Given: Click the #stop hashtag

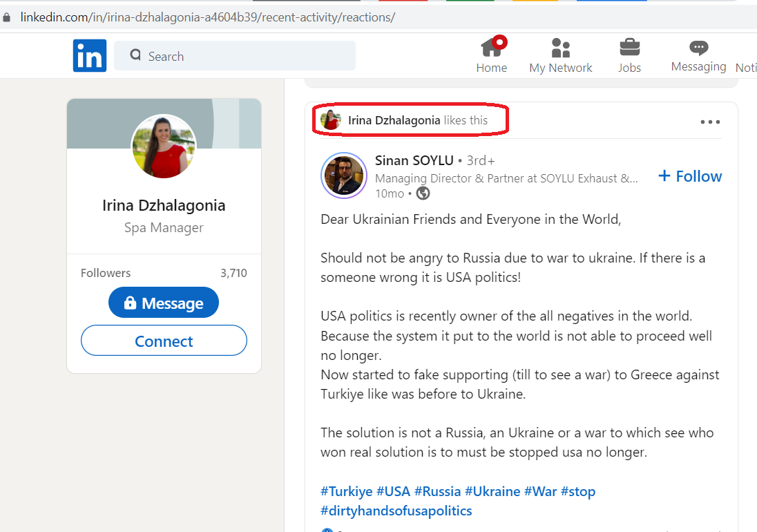Looking at the screenshot, I should coord(578,491).
